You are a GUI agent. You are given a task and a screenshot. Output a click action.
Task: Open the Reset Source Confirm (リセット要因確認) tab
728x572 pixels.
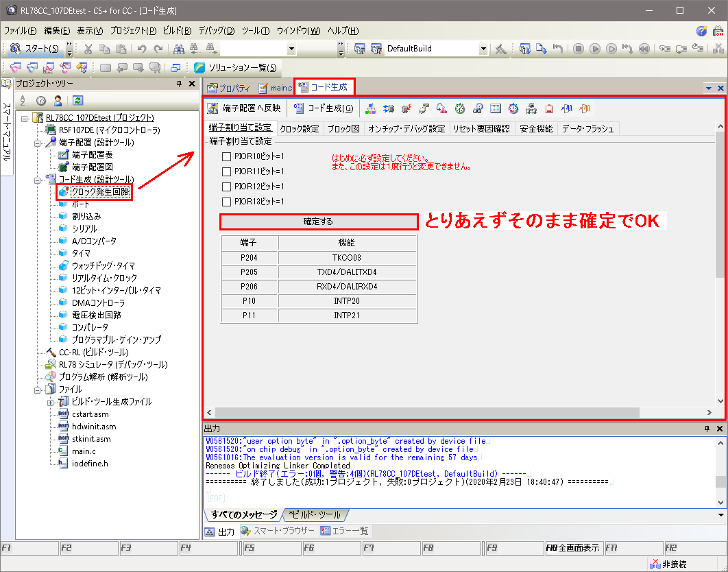[x=481, y=129]
